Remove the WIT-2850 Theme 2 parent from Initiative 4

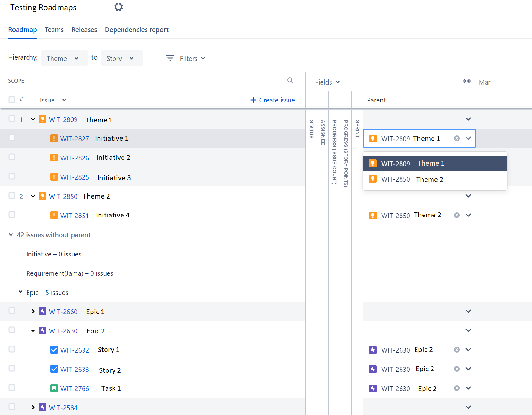457,215
